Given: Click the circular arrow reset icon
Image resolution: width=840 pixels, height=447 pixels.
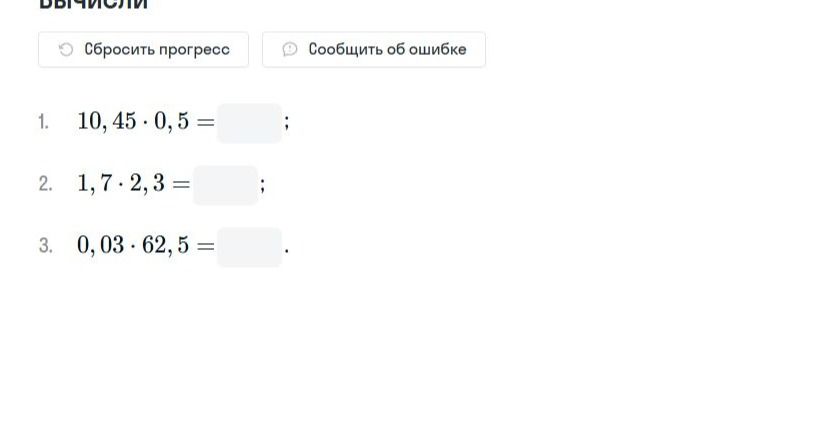Looking at the screenshot, I should point(66,49).
